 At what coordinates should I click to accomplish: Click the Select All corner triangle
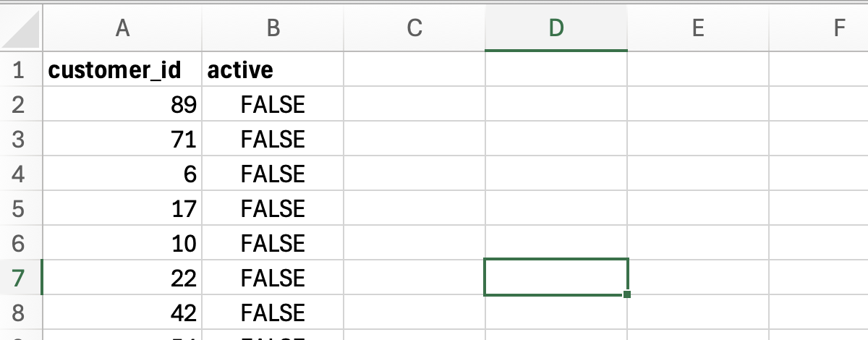(x=22, y=29)
